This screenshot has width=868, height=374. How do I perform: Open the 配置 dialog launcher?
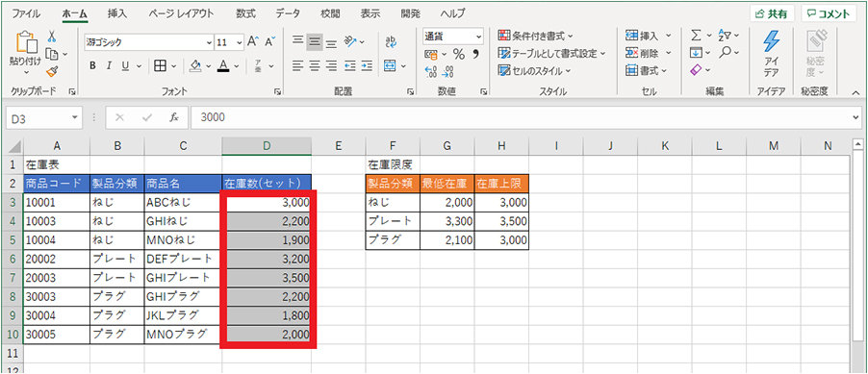410,92
